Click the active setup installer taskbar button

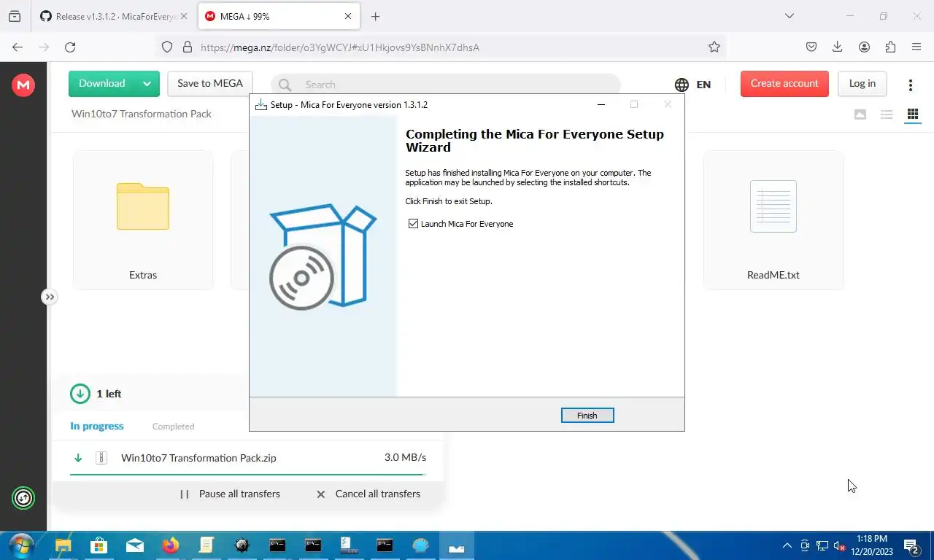pyautogui.click(x=457, y=545)
